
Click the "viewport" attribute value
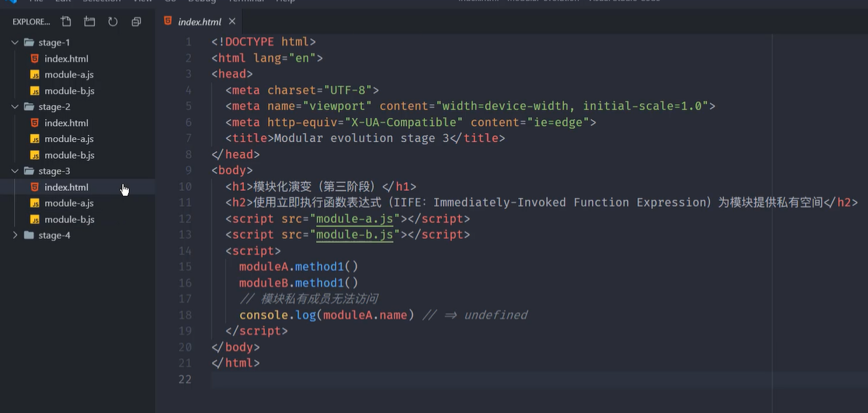337,106
